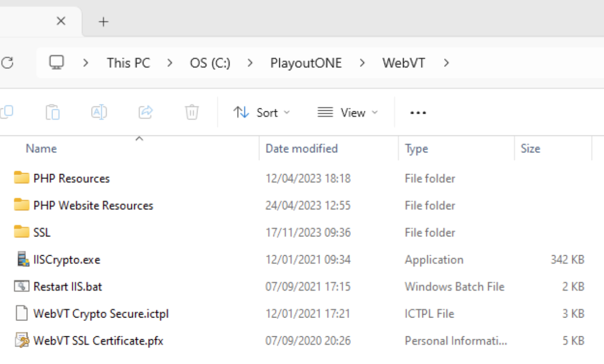The width and height of the screenshot is (604, 364).
Task: Select WebVT in the address breadcrumb
Action: tap(403, 63)
